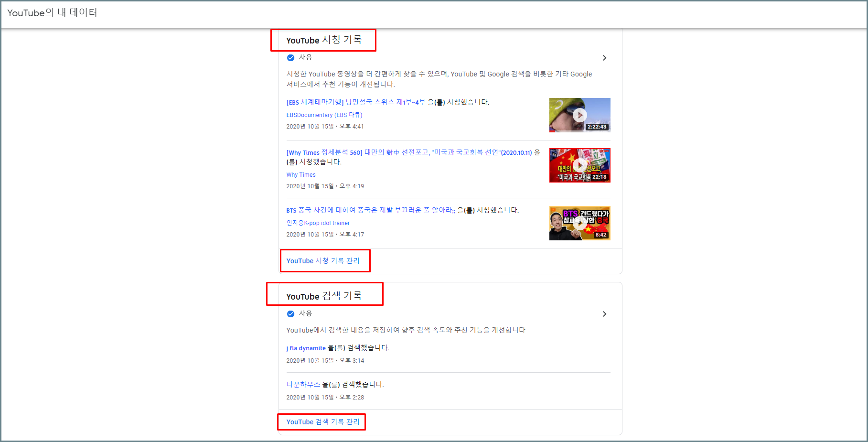The width and height of the screenshot is (868, 442).
Task: Click the YouTube의 내 데이터 page title
Action: pyautogui.click(x=53, y=13)
